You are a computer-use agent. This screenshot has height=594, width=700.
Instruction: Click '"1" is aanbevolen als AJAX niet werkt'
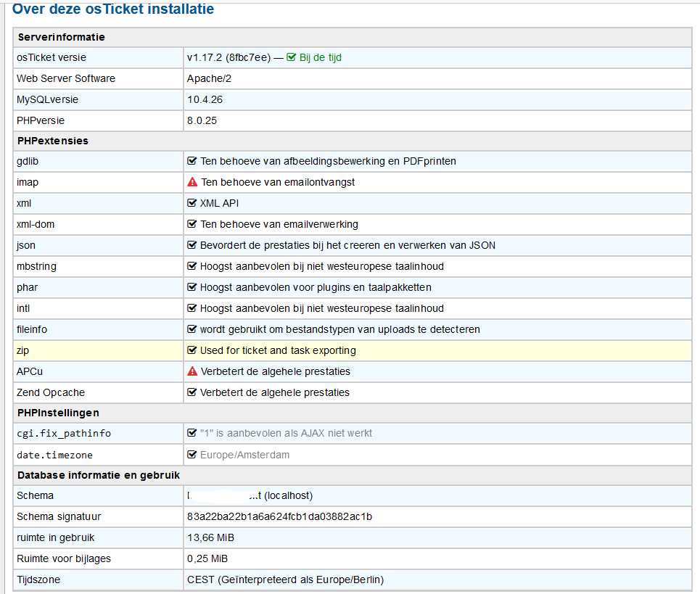coord(286,433)
